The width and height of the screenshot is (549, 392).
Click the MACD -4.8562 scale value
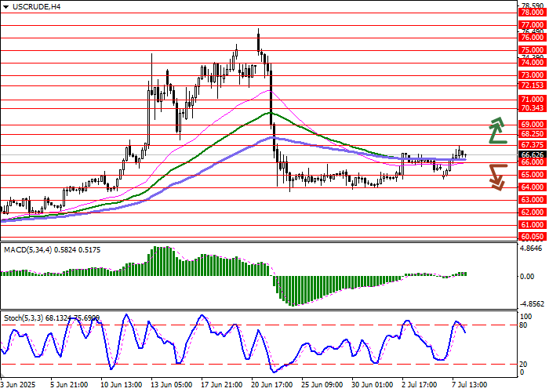[531, 303]
